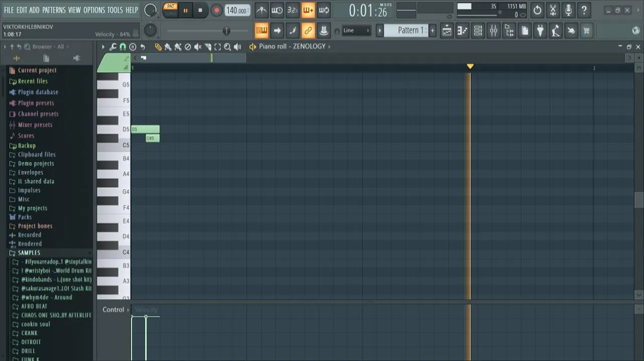The image size is (644, 361).
Task: Toggle auto scrolling arrow button
Action: pyautogui.click(x=277, y=31)
